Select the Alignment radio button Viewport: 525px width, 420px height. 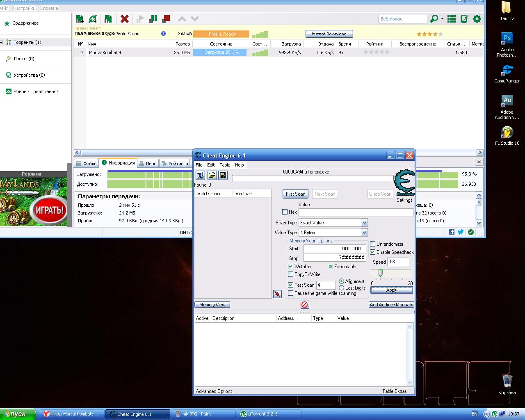pyautogui.click(x=341, y=281)
